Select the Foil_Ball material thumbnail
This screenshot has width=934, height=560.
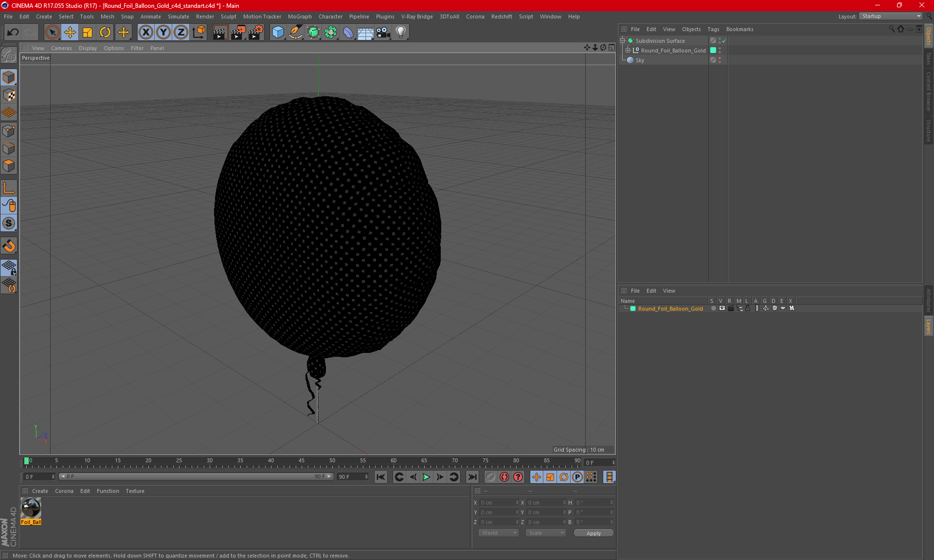(31, 508)
